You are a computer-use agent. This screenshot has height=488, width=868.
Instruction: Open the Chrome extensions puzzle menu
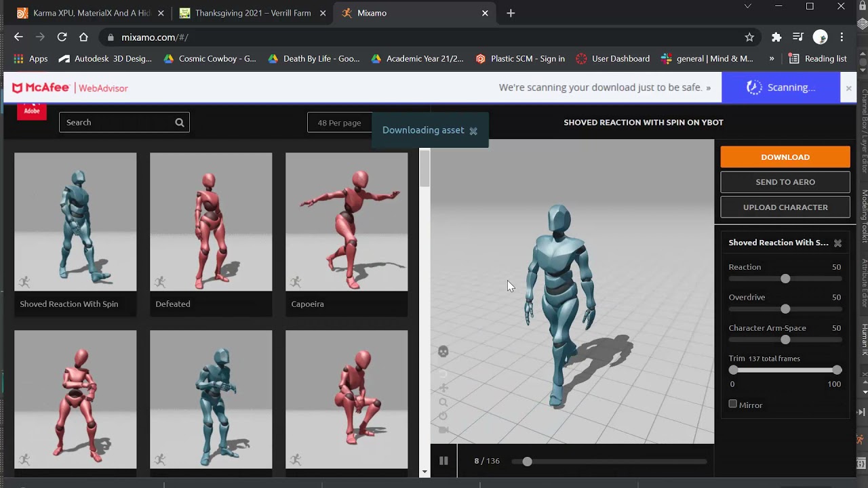click(x=776, y=37)
